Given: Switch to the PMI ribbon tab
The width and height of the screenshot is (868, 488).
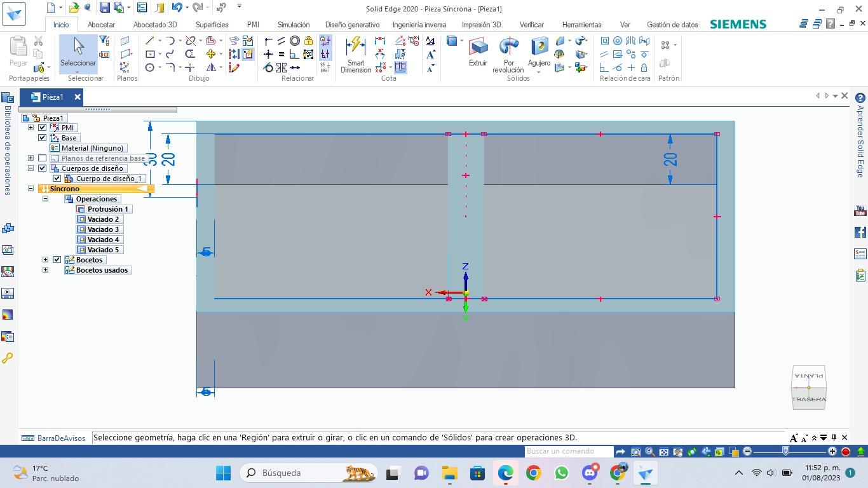Looking at the screenshot, I should click(253, 25).
